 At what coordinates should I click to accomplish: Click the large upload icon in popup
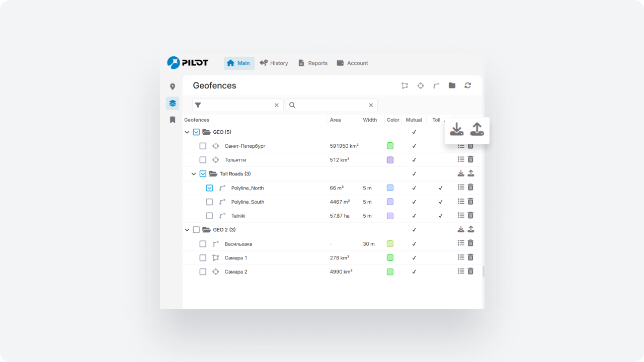(477, 130)
